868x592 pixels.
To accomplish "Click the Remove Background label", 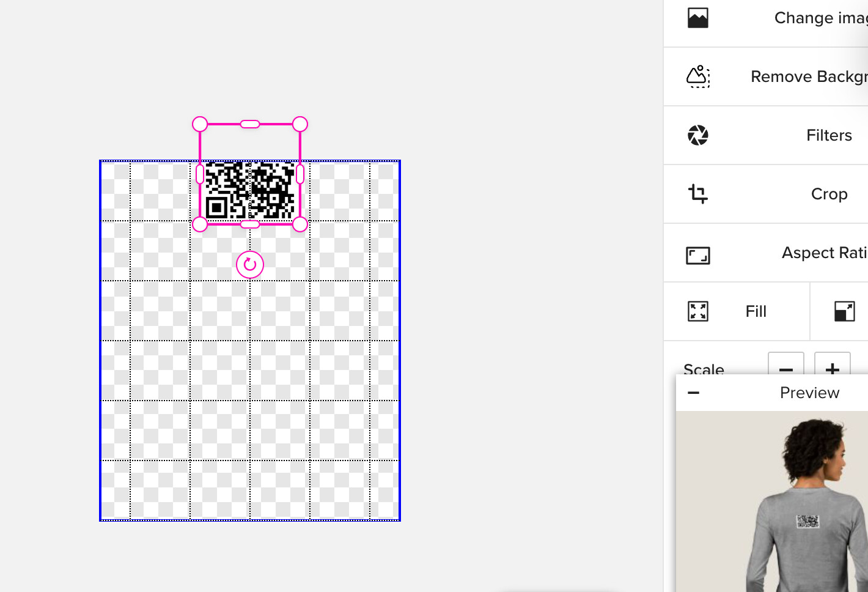I will (x=809, y=76).
